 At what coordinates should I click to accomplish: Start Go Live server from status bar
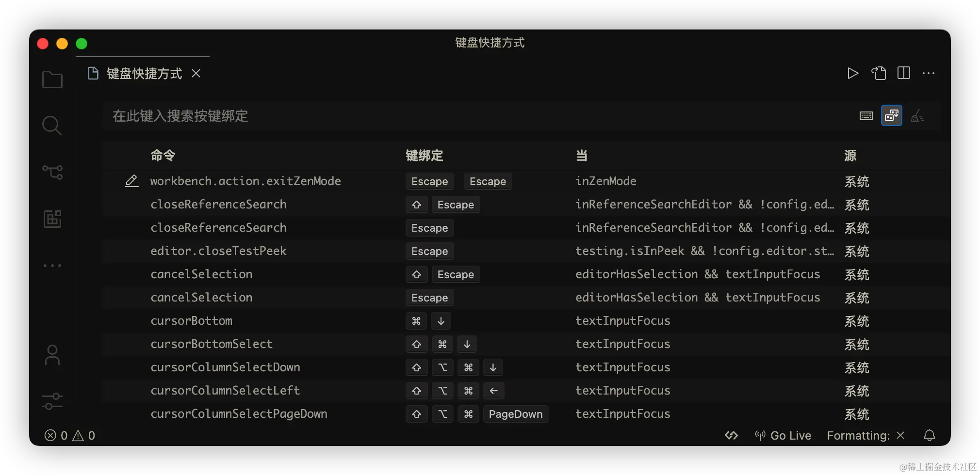point(783,435)
